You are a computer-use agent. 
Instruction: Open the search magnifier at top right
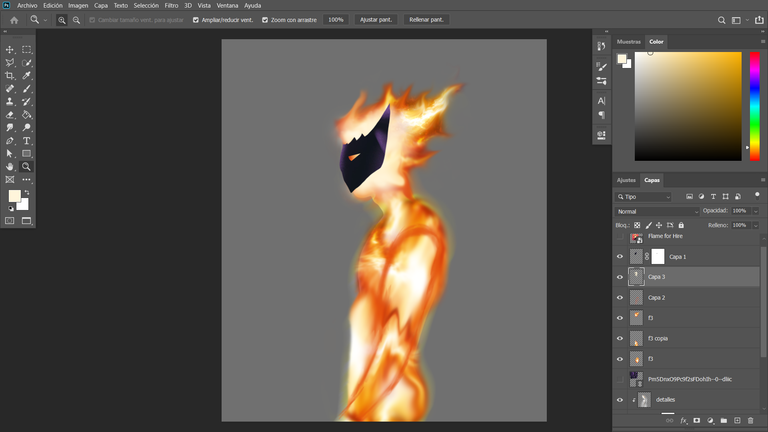tap(721, 20)
